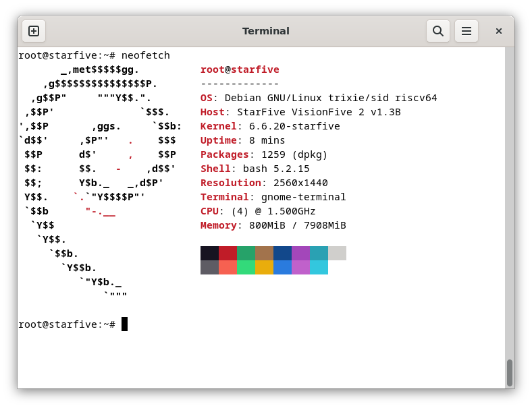
Task: Click the ASCII art line _,met$$$$$gg.
Action: pyautogui.click(x=100, y=70)
